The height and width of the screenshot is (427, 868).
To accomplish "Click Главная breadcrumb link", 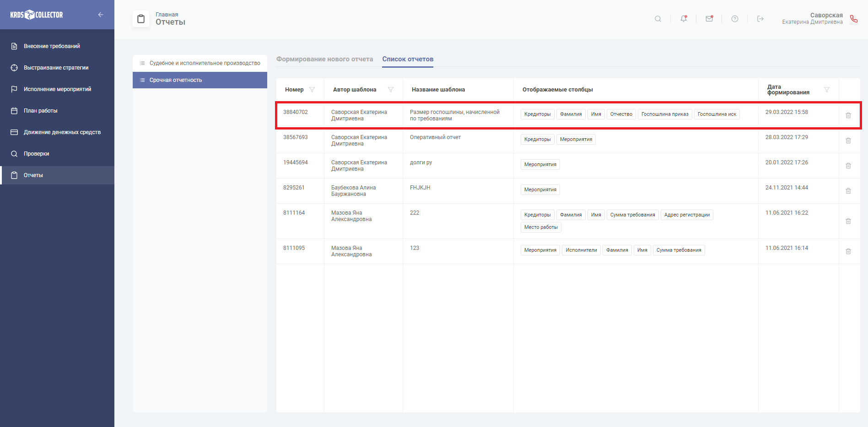I will pos(167,15).
